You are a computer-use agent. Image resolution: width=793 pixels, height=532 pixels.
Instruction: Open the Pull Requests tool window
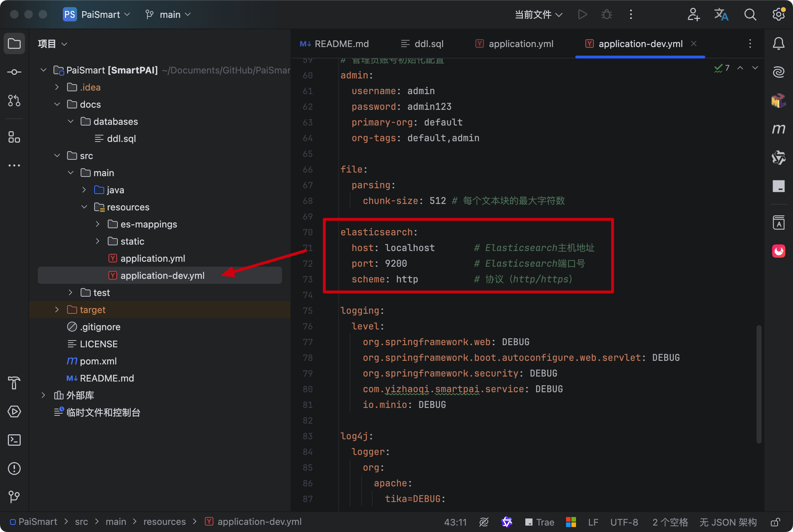click(14, 101)
